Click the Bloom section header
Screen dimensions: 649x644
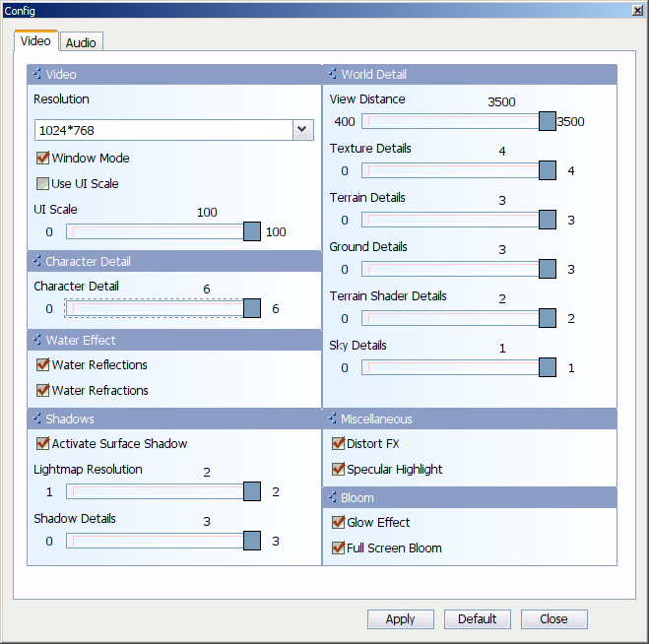coord(470,497)
